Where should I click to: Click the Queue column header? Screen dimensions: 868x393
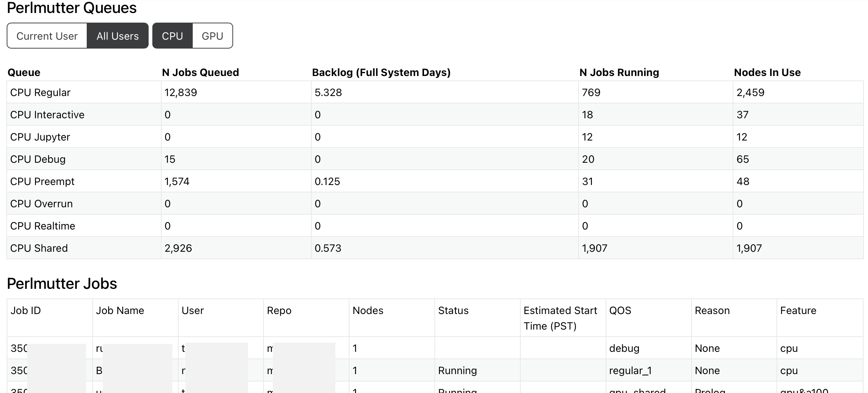[24, 72]
